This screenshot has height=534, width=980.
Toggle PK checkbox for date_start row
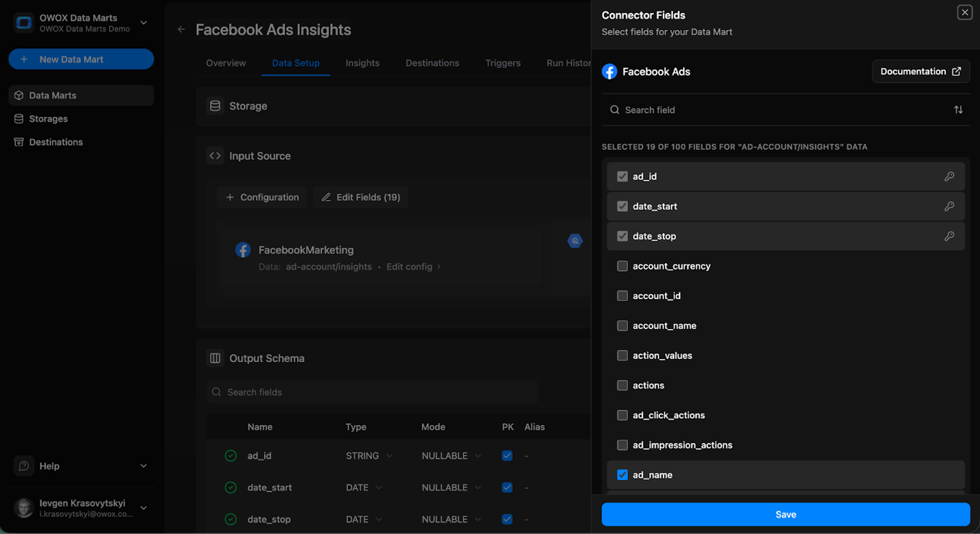(507, 487)
